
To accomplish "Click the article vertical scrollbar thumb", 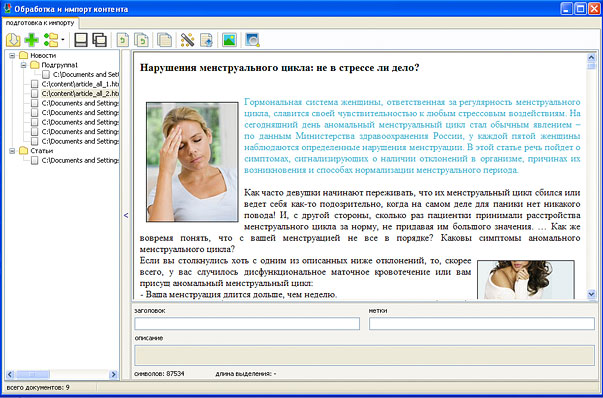I will coord(591,66).
